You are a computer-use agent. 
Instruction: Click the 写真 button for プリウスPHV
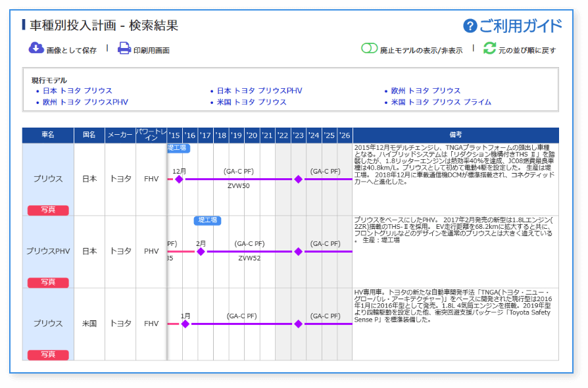48,282
